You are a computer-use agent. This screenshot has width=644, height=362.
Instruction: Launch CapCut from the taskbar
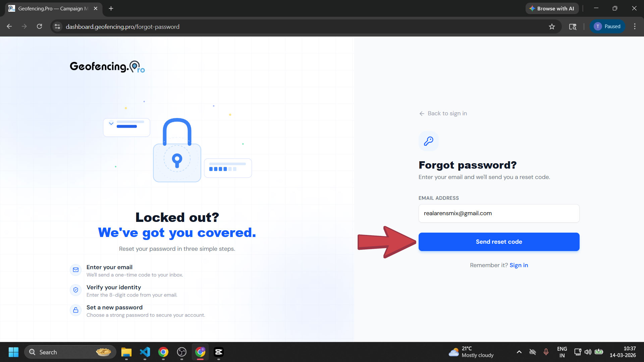click(219, 352)
